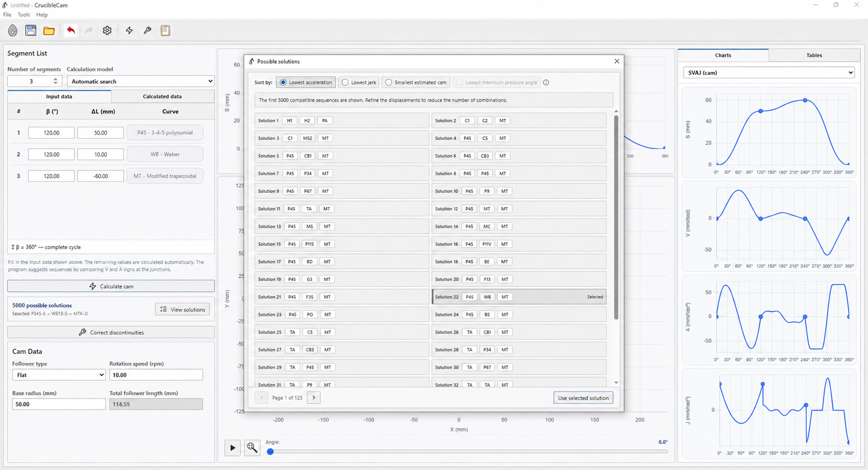Image resolution: width=868 pixels, height=470 pixels.
Task: Select the Lowest maximum pressure angle option
Action: click(x=497, y=82)
